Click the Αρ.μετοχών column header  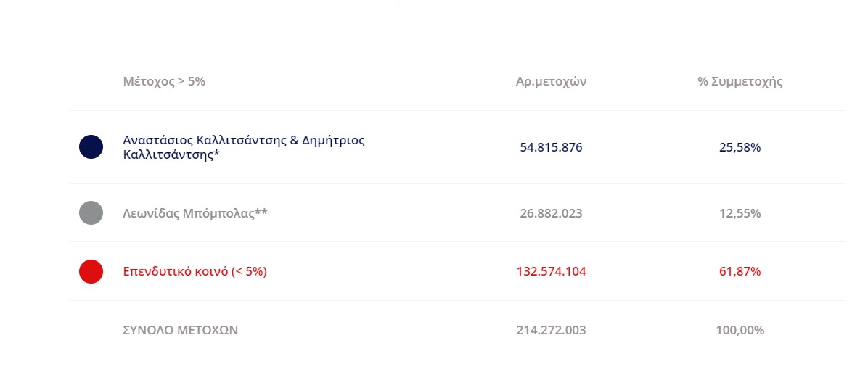(551, 81)
